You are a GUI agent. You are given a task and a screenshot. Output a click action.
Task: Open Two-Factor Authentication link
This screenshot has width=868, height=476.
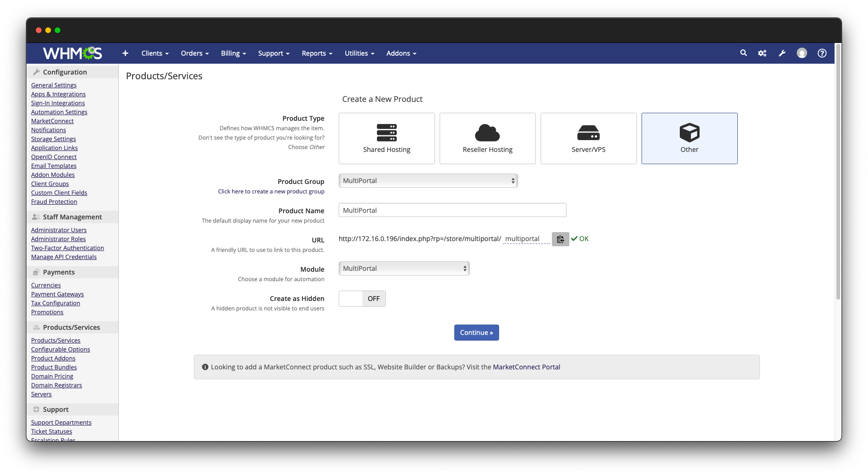(x=67, y=248)
